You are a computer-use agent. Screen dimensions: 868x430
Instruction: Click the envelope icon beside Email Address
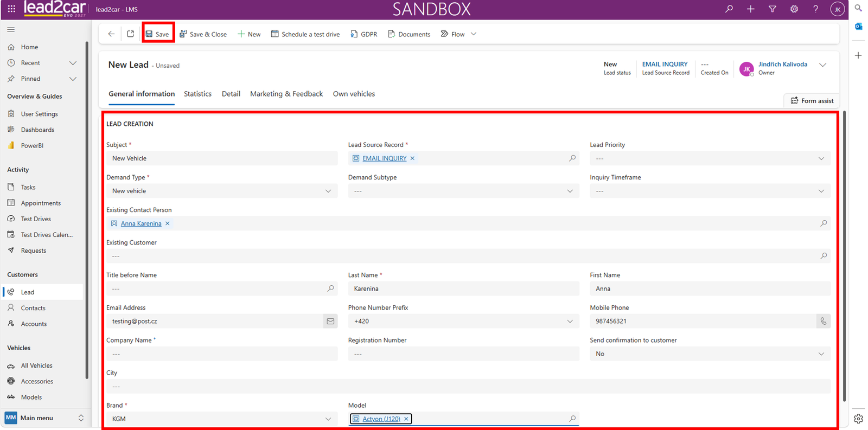click(330, 321)
